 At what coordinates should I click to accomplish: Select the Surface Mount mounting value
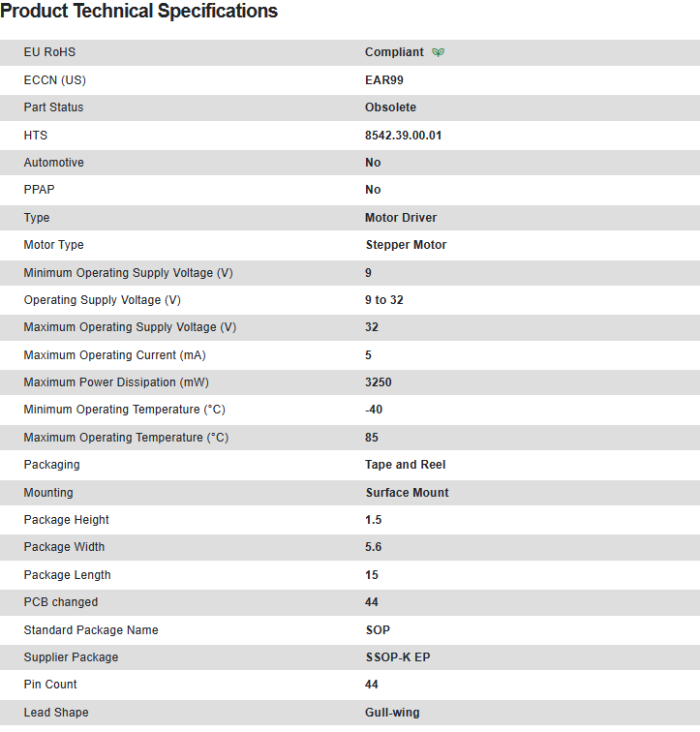coord(407,493)
